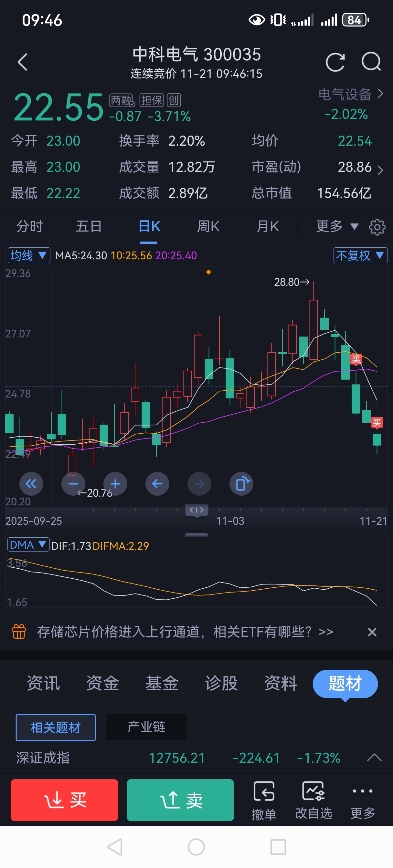Tap the upper 买 marker on chart

356,359
